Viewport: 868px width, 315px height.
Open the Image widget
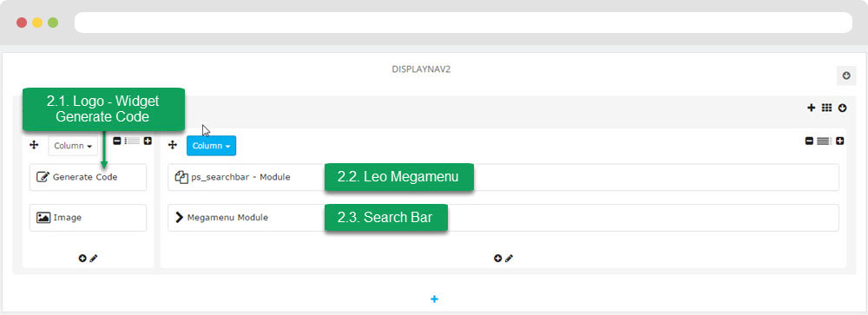[88, 218]
